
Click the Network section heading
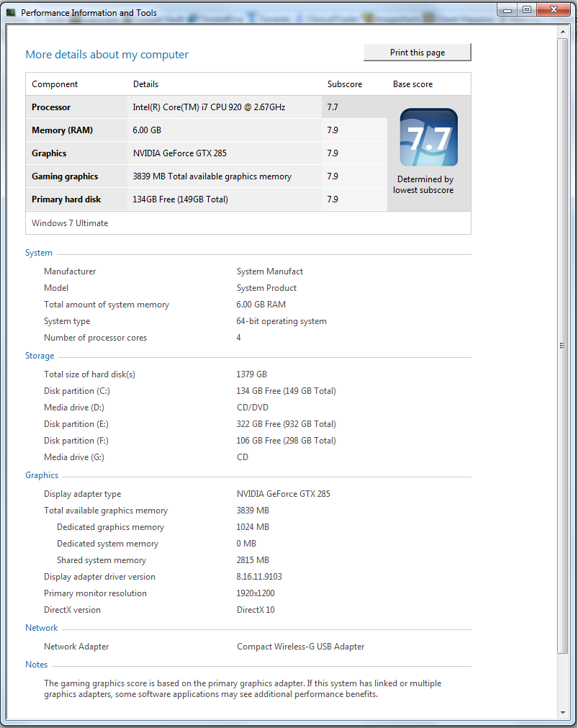click(42, 628)
